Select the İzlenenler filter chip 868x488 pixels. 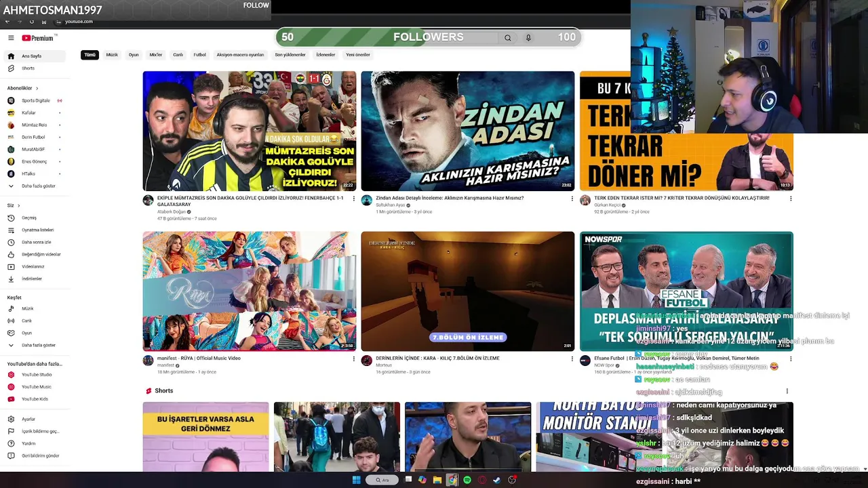pos(325,55)
